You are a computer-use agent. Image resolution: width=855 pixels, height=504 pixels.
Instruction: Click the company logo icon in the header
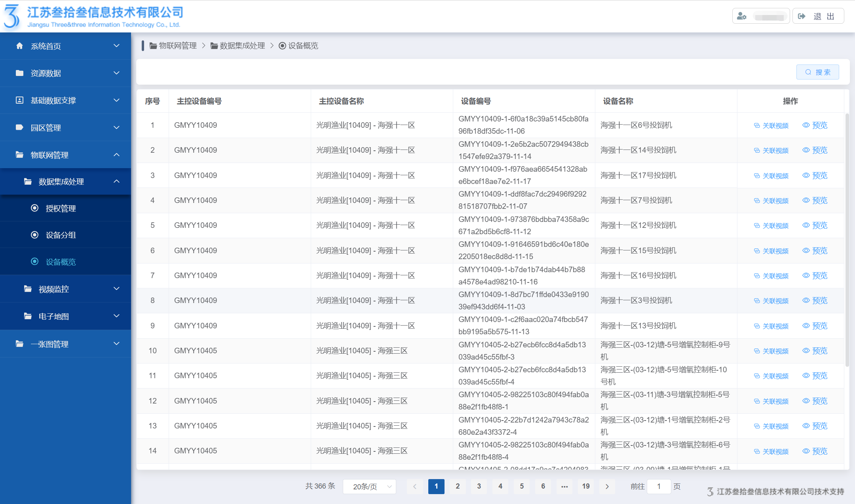[12, 17]
